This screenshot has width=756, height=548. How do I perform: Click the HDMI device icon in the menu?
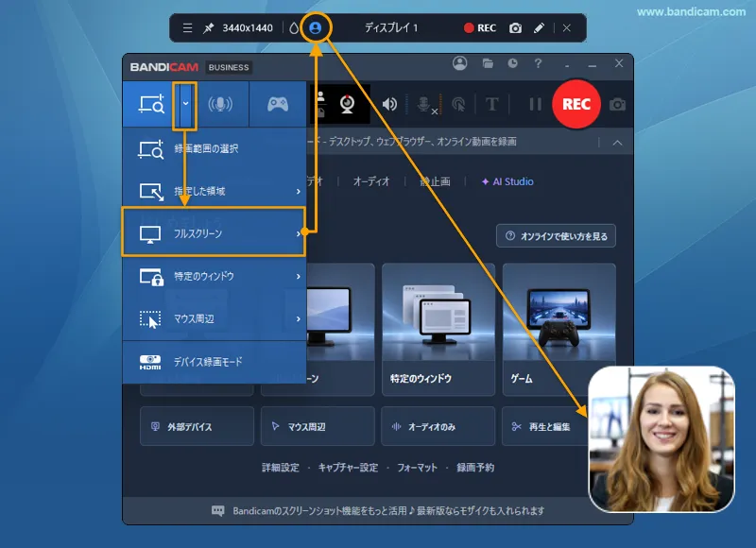coord(150,362)
